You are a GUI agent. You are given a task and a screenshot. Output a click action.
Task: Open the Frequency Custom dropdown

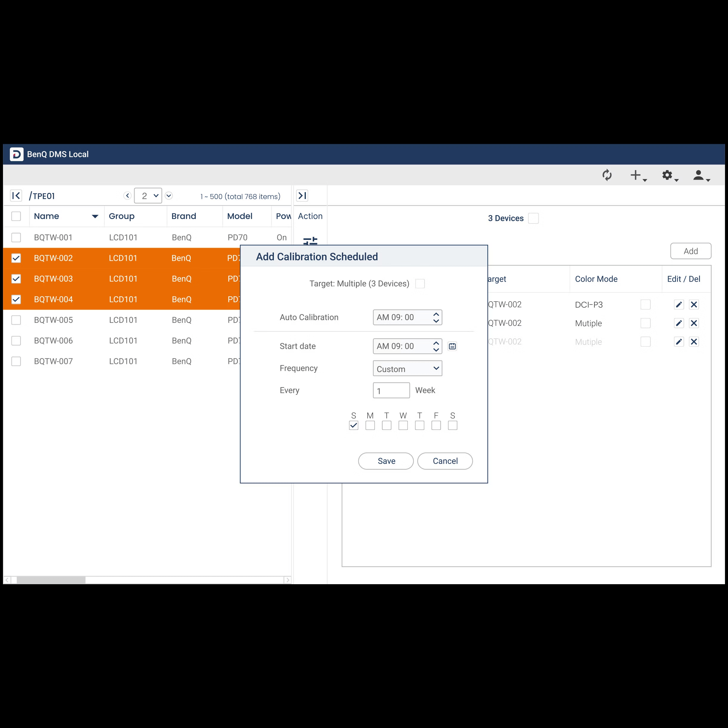(x=407, y=368)
